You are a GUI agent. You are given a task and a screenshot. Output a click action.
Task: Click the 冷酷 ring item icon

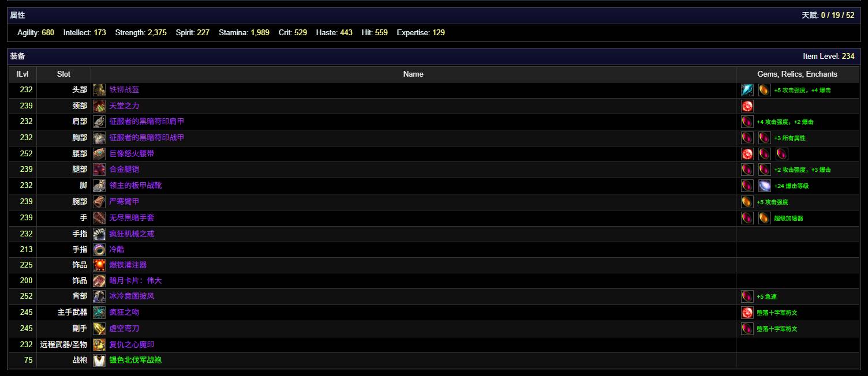tap(99, 250)
